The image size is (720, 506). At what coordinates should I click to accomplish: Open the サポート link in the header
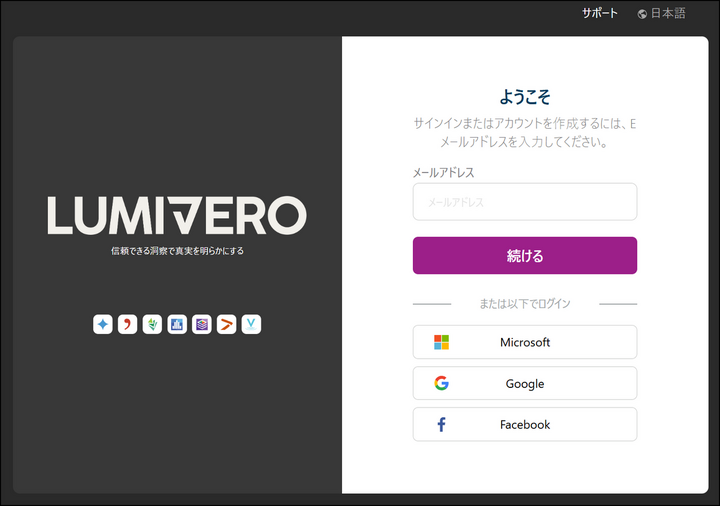(600, 14)
